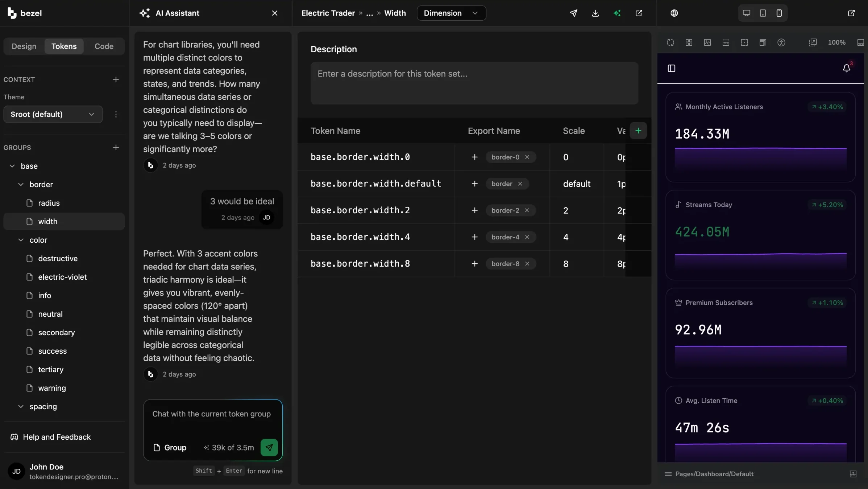Select tablet preview device

[x=763, y=13]
